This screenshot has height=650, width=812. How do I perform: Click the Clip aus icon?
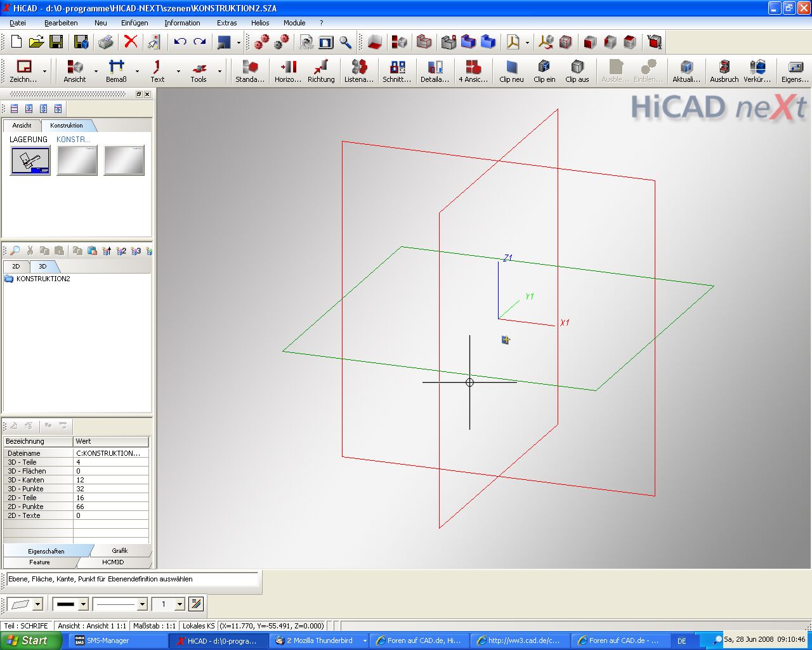click(x=577, y=71)
